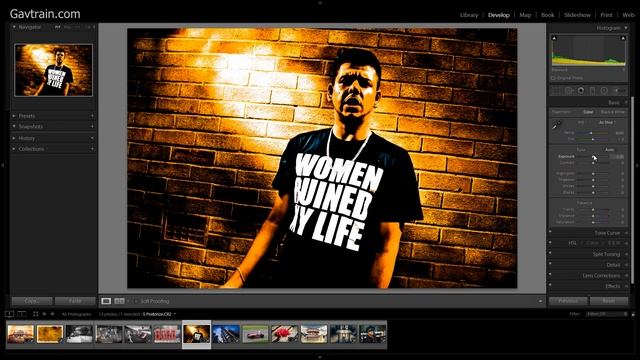Screen dimensions: 640x360
Task: Click the Auto tone button
Action: (x=609, y=150)
